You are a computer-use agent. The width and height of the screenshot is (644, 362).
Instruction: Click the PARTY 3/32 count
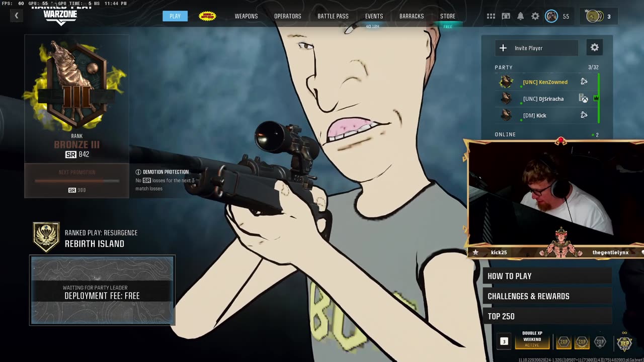593,67
